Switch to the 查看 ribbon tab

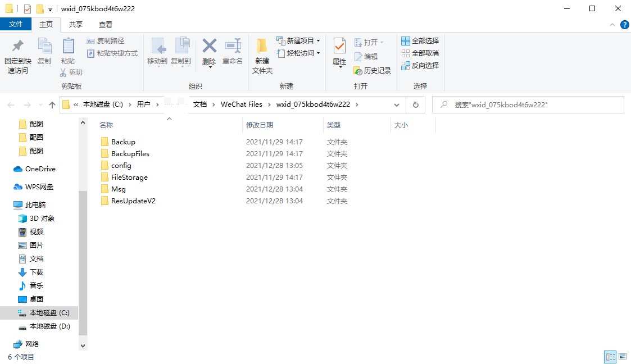tap(105, 24)
